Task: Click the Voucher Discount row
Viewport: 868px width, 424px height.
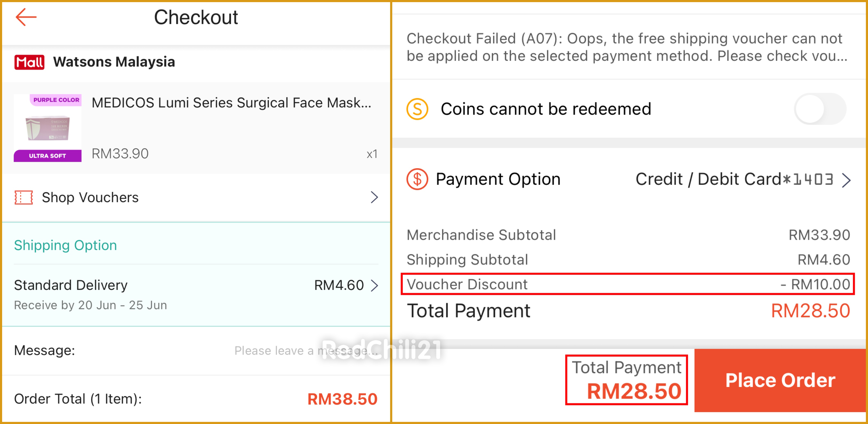Action: click(x=627, y=284)
